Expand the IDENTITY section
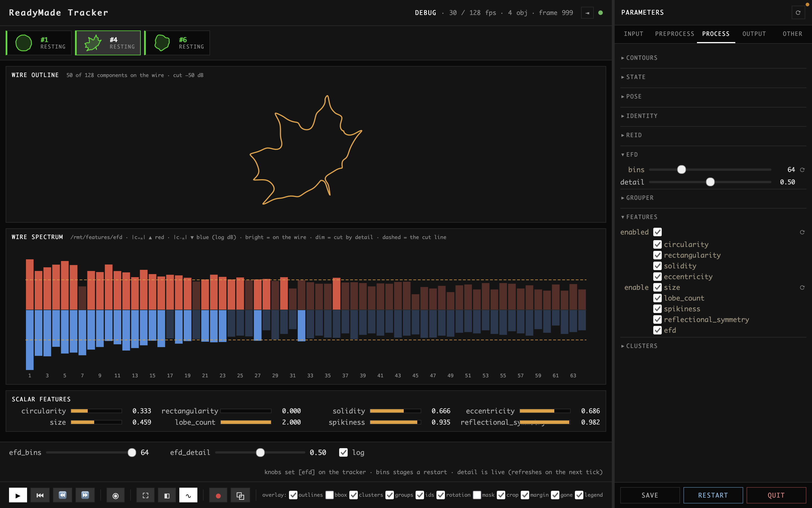The height and width of the screenshot is (508, 812). click(x=713, y=116)
